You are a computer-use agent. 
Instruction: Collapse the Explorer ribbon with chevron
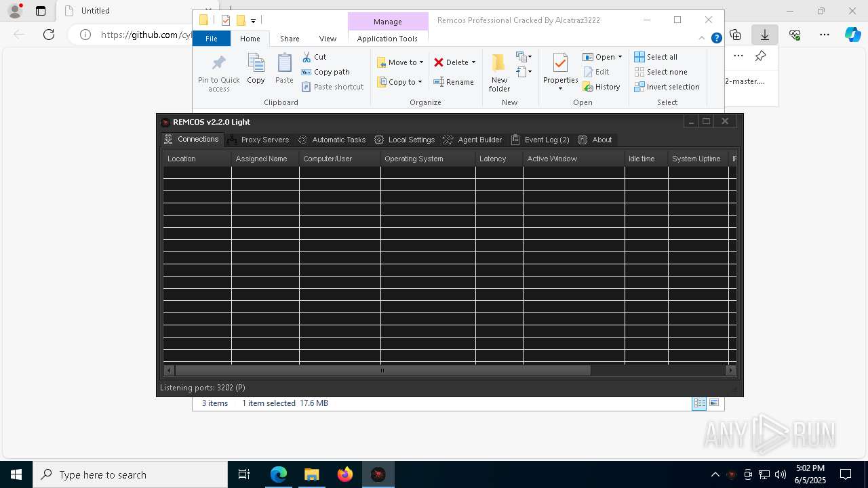coord(702,38)
